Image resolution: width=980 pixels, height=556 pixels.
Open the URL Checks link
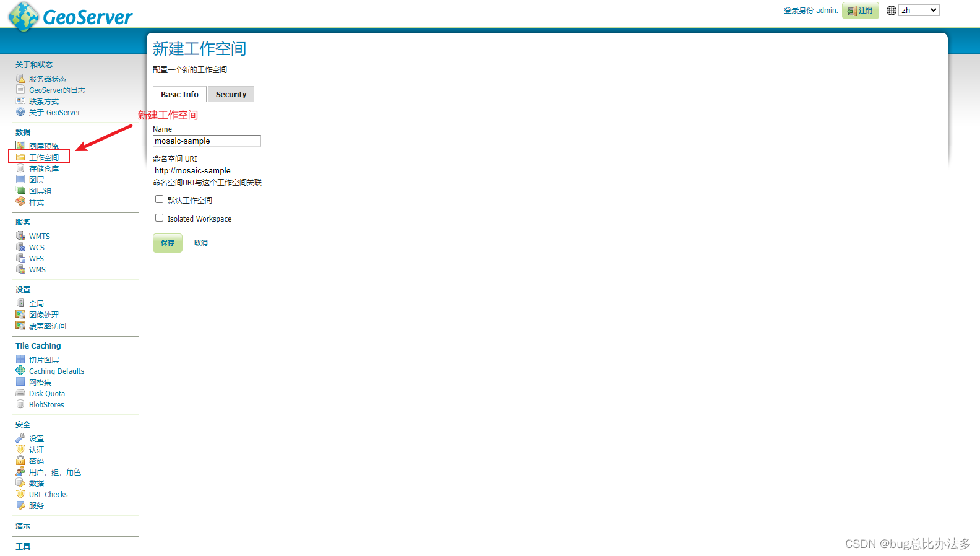(x=48, y=494)
